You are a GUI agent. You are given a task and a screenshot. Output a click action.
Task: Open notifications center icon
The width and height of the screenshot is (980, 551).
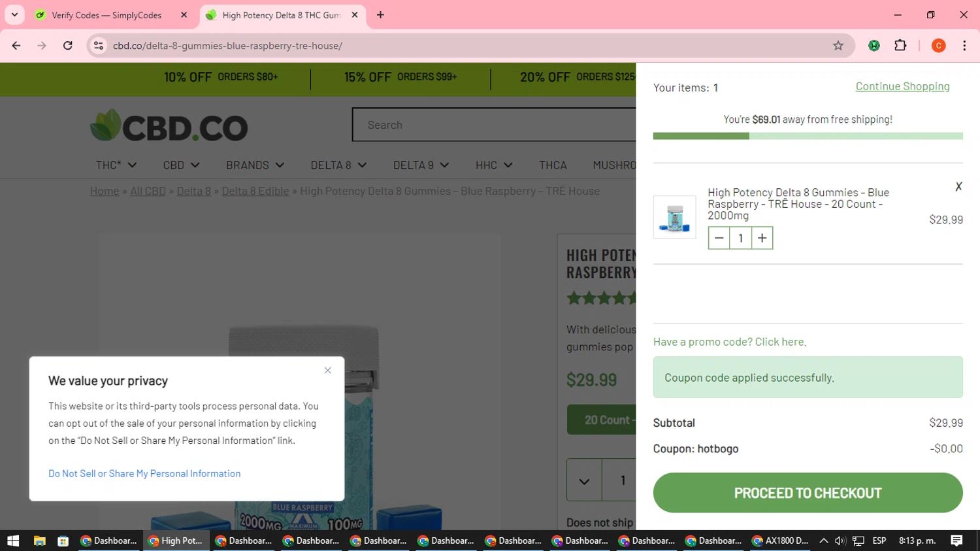(x=956, y=541)
